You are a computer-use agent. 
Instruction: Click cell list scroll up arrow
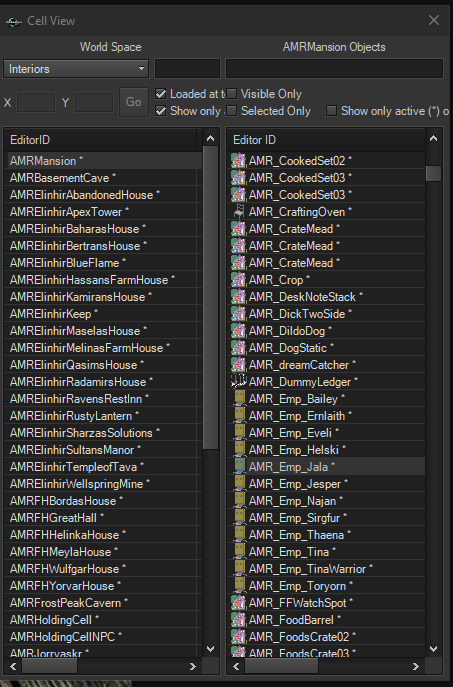click(x=210, y=138)
